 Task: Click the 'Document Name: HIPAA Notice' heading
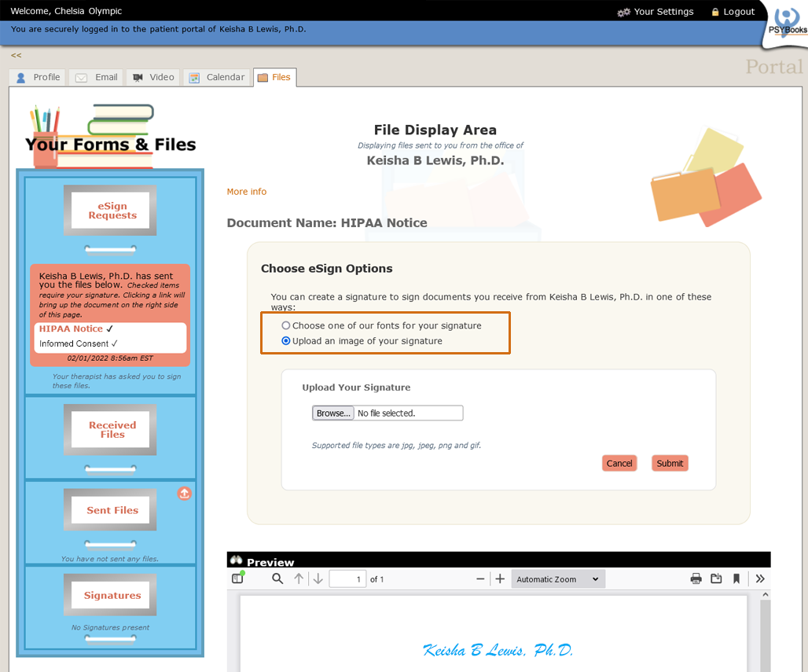pos(327,223)
